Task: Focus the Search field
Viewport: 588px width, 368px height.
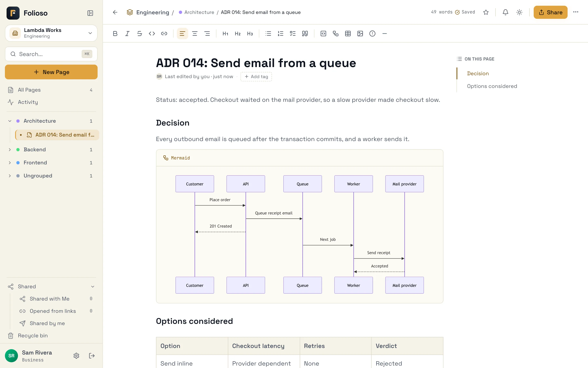Action: tap(51, 54)
